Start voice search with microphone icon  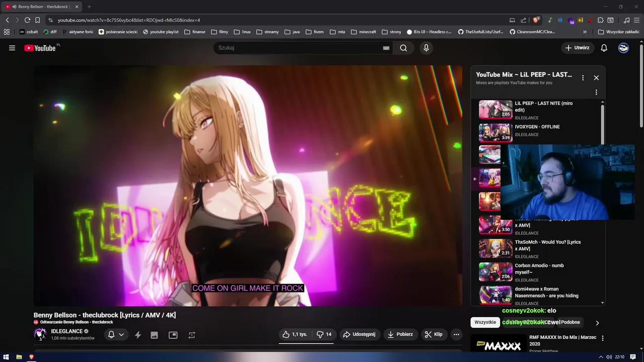[426, 48]
